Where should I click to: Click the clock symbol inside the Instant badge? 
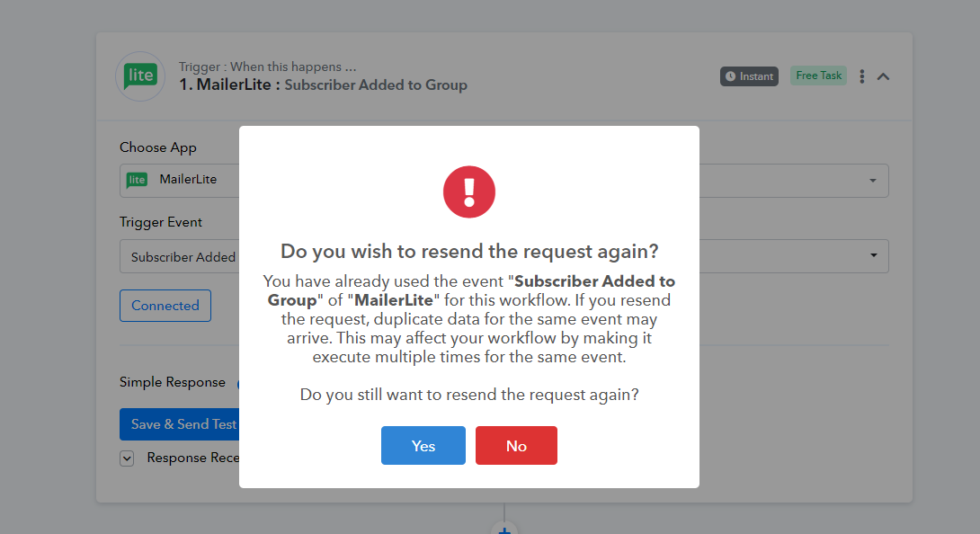731,76
